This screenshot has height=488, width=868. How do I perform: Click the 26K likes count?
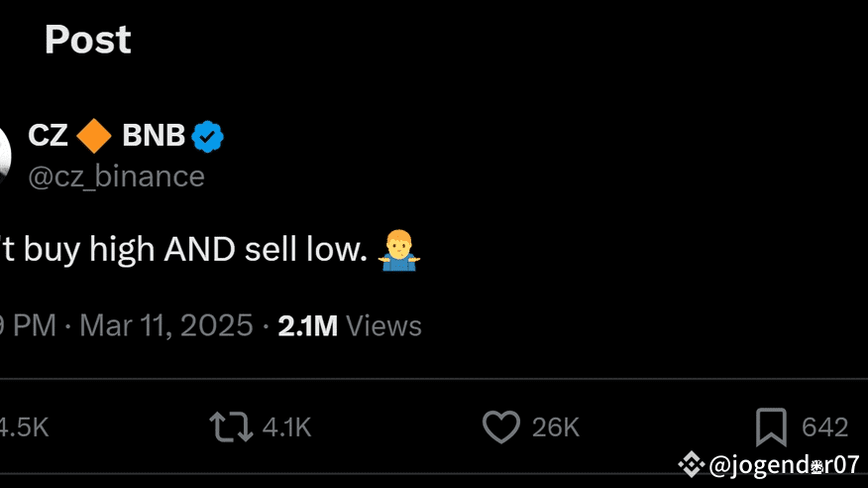tap(555, 427)
